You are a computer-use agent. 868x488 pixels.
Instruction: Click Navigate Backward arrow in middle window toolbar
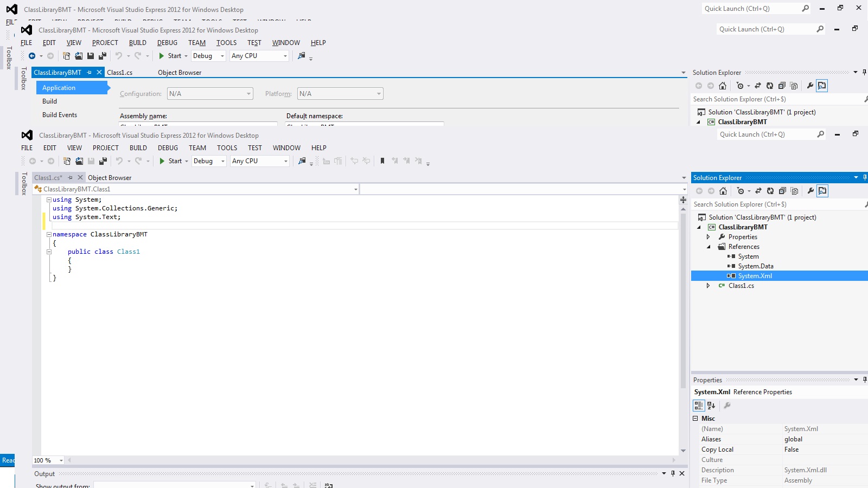32,56
